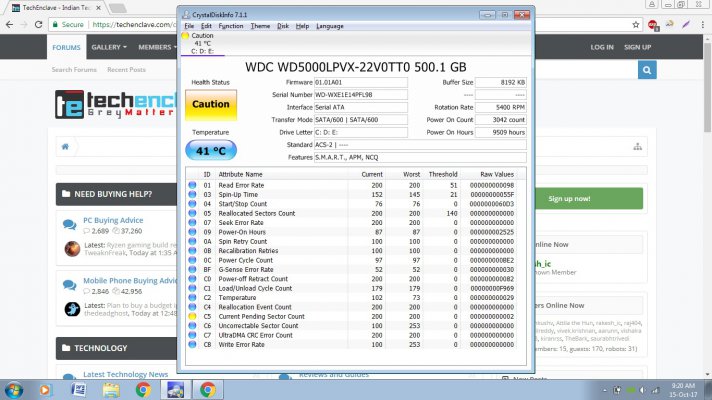The height and width of the screenshot is (400, 712).
Task: Open the File menu in CrystalDiskInfo
Action: (x=189, y=26)
